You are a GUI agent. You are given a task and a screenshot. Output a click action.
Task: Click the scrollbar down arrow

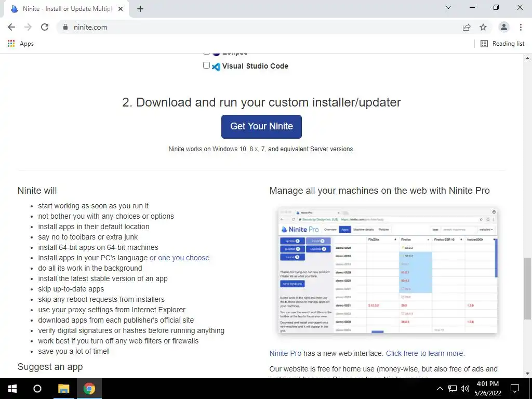(527, 374)
